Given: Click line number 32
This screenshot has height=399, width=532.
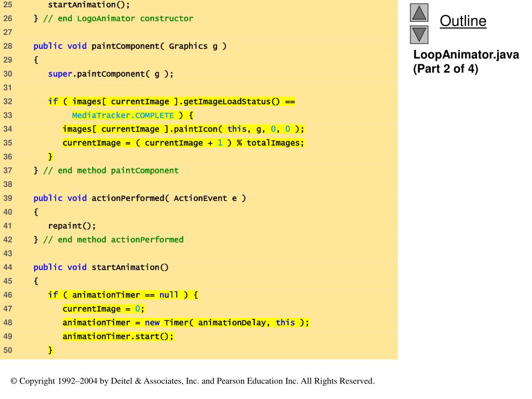Looking at the screenshot, I should click(7, 101).
